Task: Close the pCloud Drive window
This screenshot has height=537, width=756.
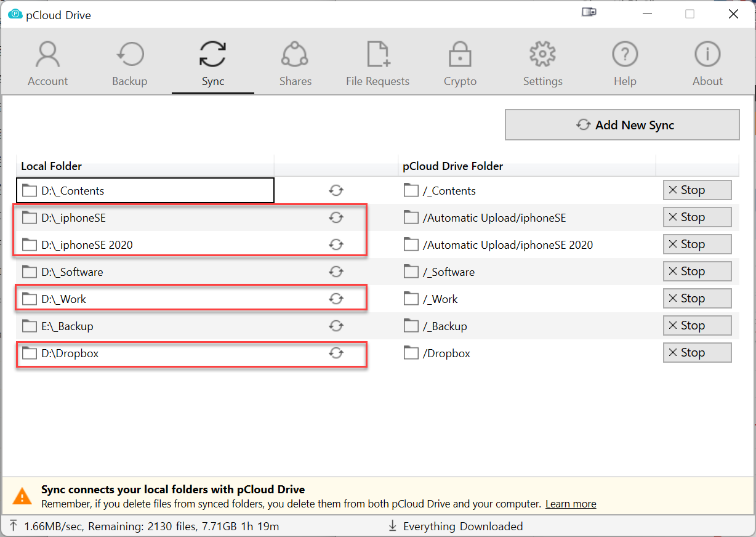Action: point(733,14)
